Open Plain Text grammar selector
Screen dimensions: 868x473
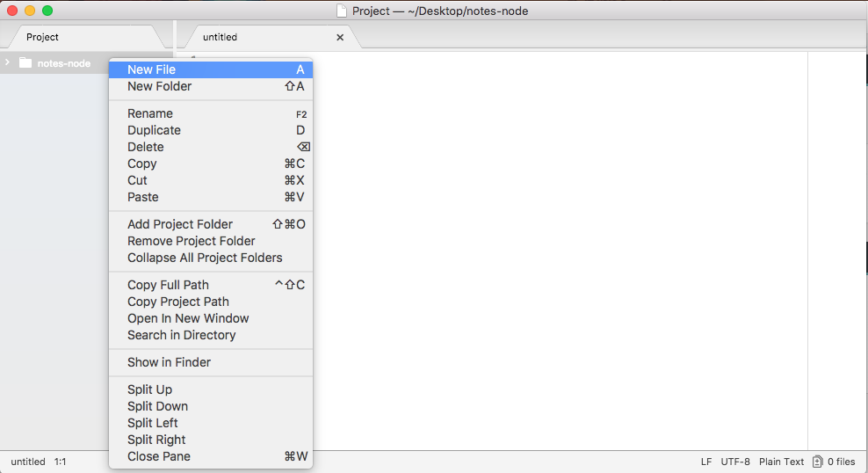781,462
